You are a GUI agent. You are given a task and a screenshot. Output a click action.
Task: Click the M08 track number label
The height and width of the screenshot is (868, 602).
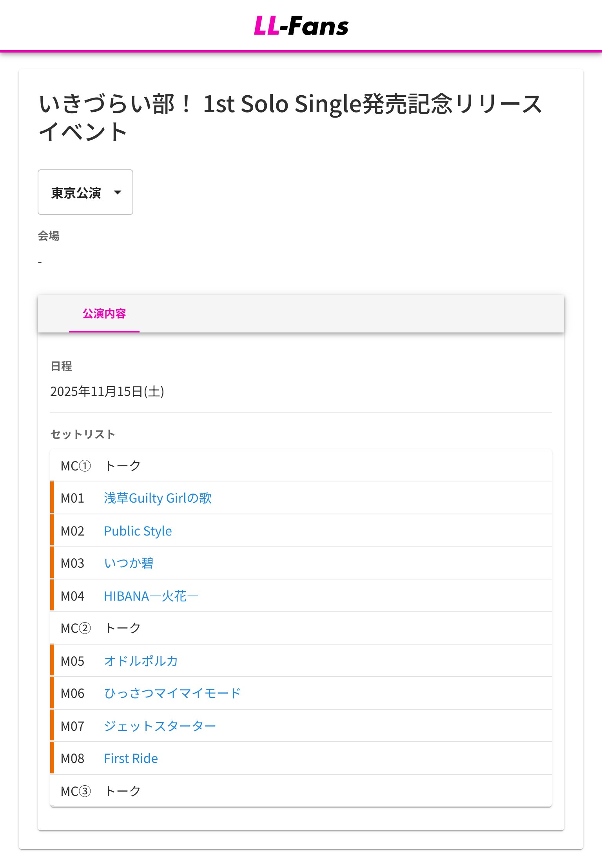pyautogui.click(x=73, y=758)
